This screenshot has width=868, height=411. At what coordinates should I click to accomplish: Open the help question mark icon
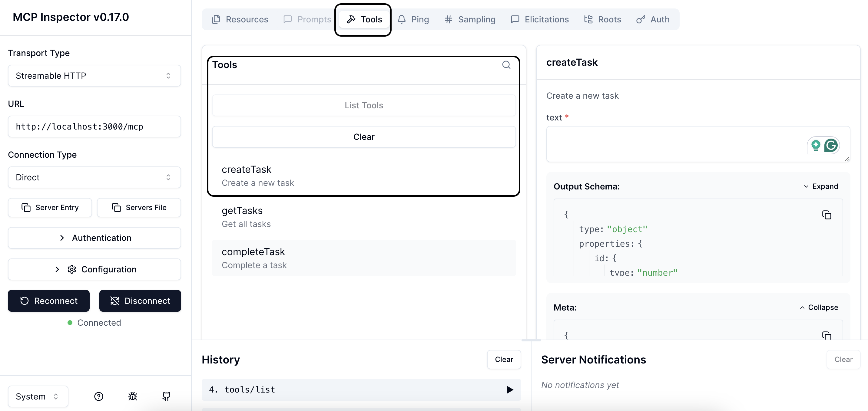pos(99,396)
